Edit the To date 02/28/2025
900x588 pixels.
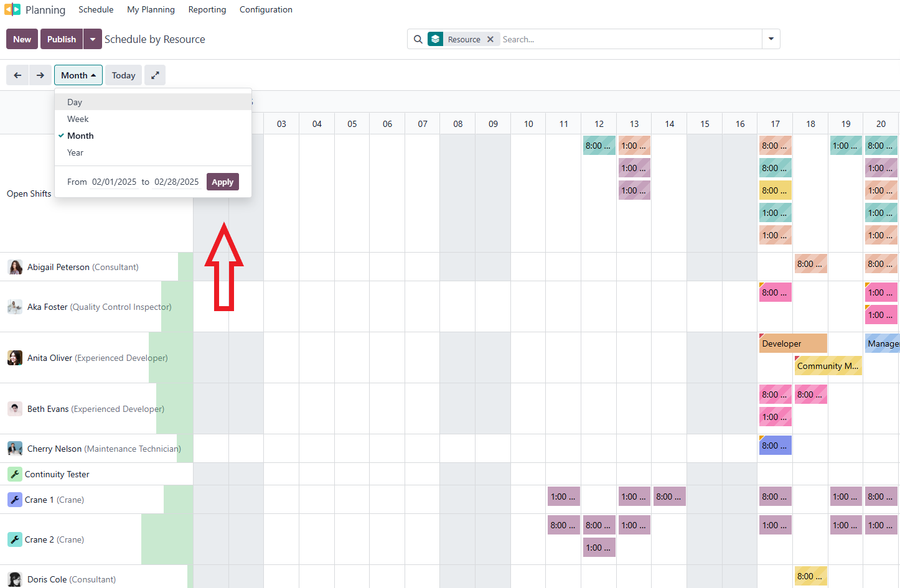click(177, 182)
